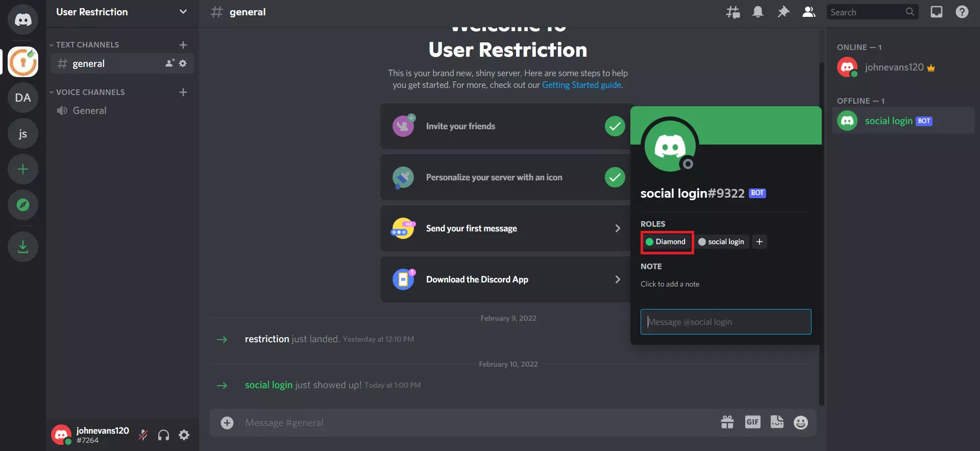980x451 pixels.
Task: Join the General voice channel
Action: click(x=122, y=111)
